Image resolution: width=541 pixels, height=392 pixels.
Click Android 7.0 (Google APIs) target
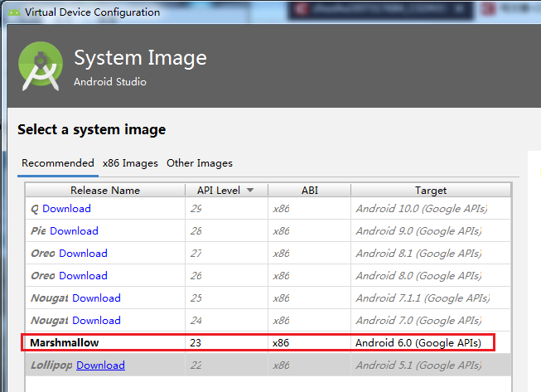click(418, 321)
